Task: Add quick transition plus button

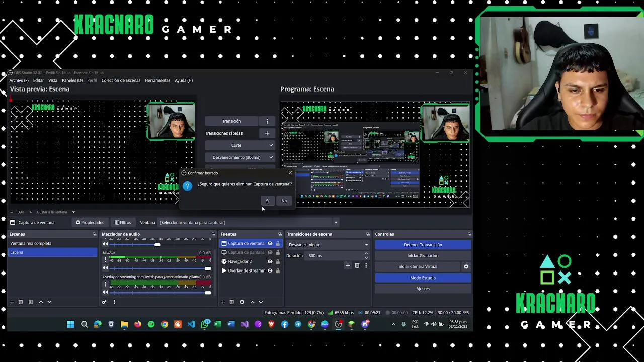Action: tap(267, 133)
